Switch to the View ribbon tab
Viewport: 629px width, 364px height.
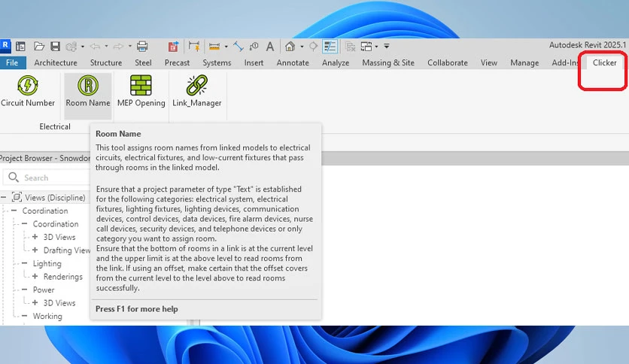coord(488,62)
